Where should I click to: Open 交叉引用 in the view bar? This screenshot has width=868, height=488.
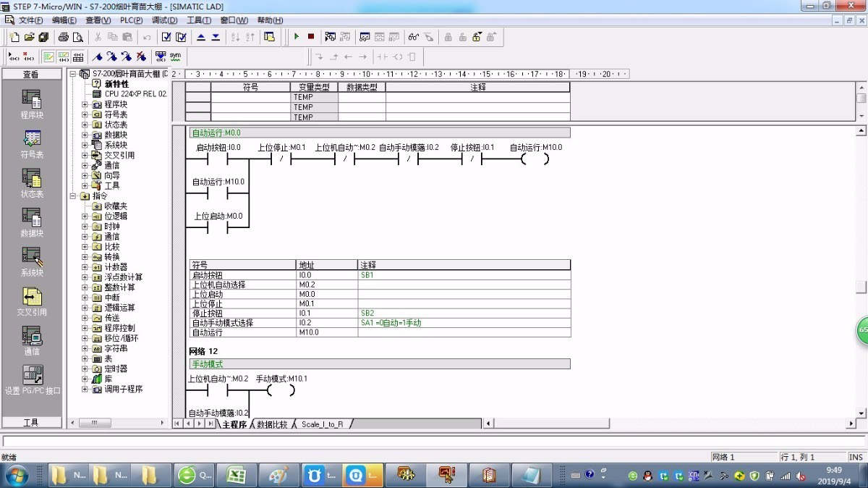tap(32, 301)
